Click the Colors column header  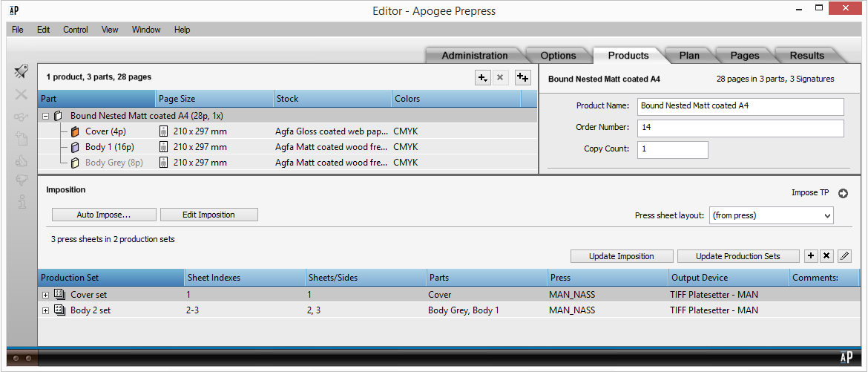[456, 99]
